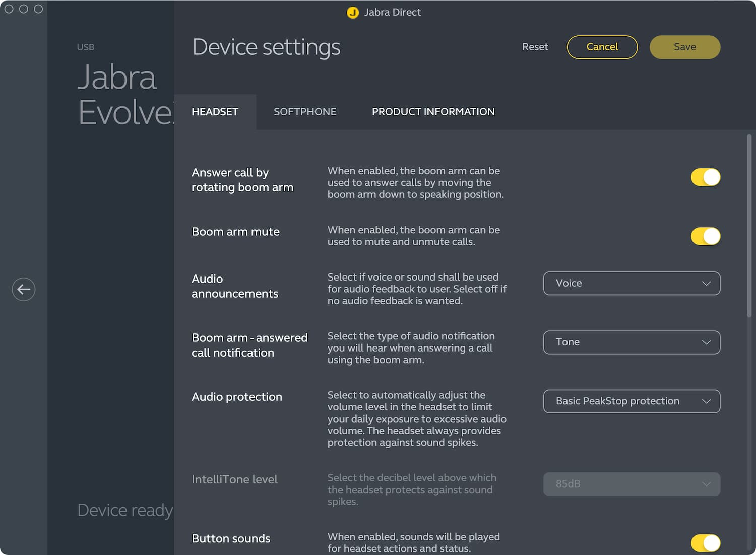Expand Boom arm answered call notification dropdown
This screenshot has height=555, width=756.
(631, 342)
